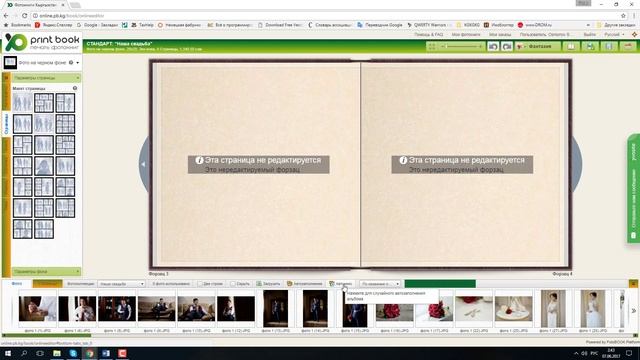Click the green progress bar in photo toolbar
The height and width of the screenshot is (360, 640).
click(x=440, y=284)
